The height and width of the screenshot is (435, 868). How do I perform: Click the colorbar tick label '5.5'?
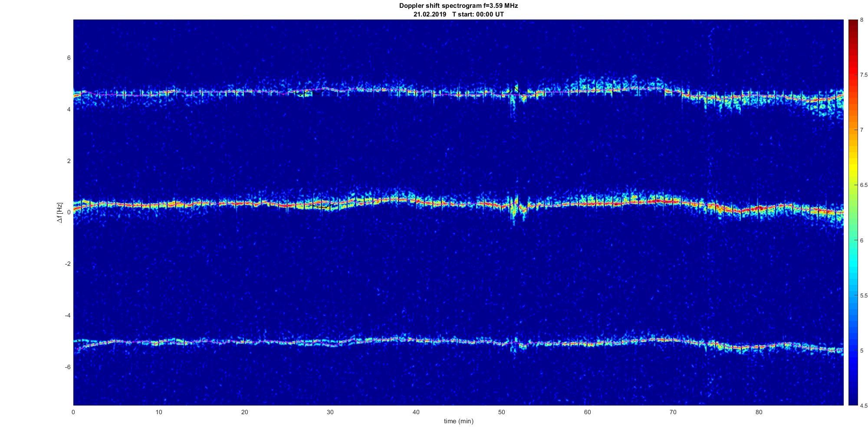(864, 295)
